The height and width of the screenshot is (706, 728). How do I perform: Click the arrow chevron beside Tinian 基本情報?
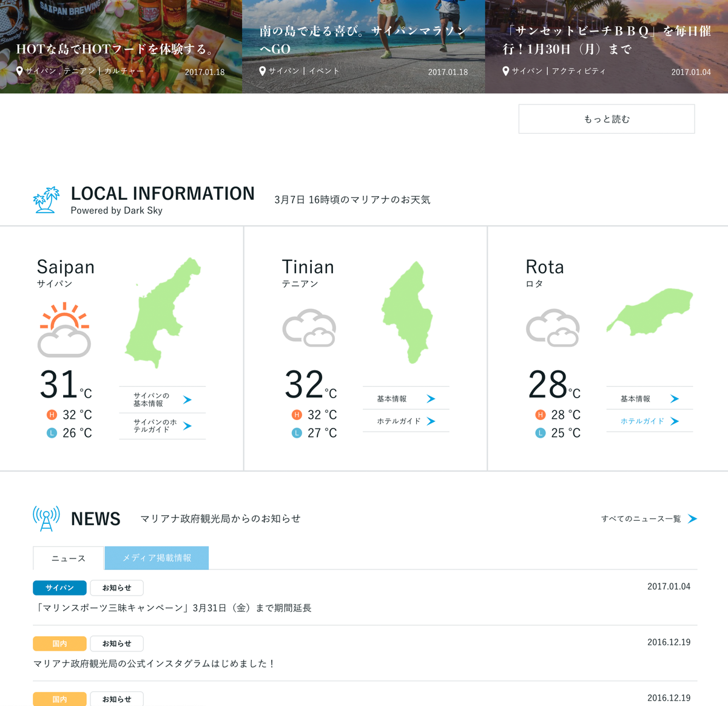[431, 398]
